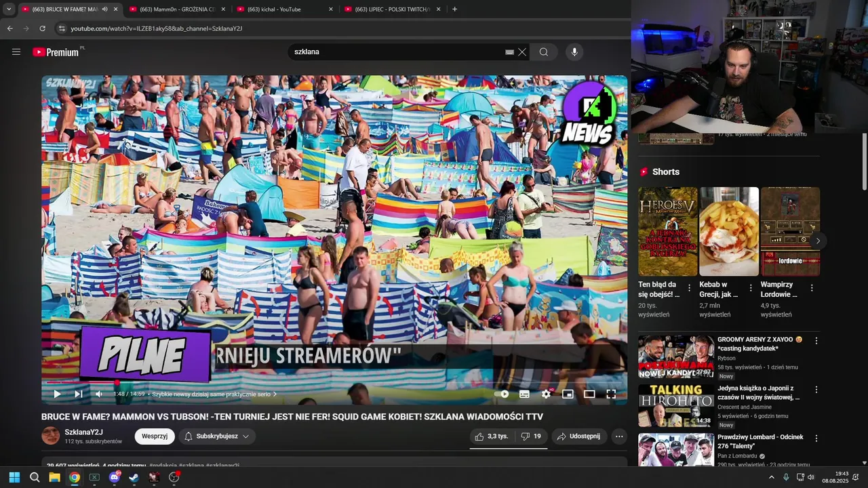868x488 pixels.
Task: Open 'Prawdziwy Lombard - Odcinek 276' video
Action: pos(760,441)
